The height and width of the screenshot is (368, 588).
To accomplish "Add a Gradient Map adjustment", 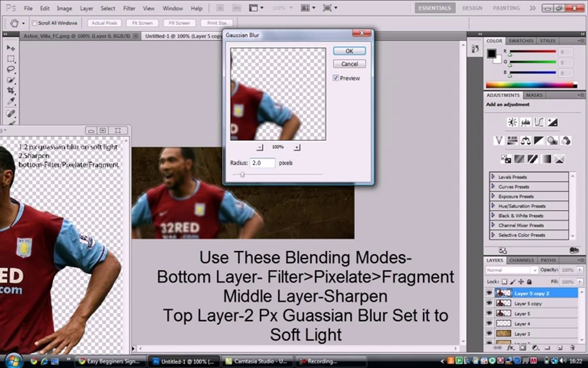I will tap(546, 159).
